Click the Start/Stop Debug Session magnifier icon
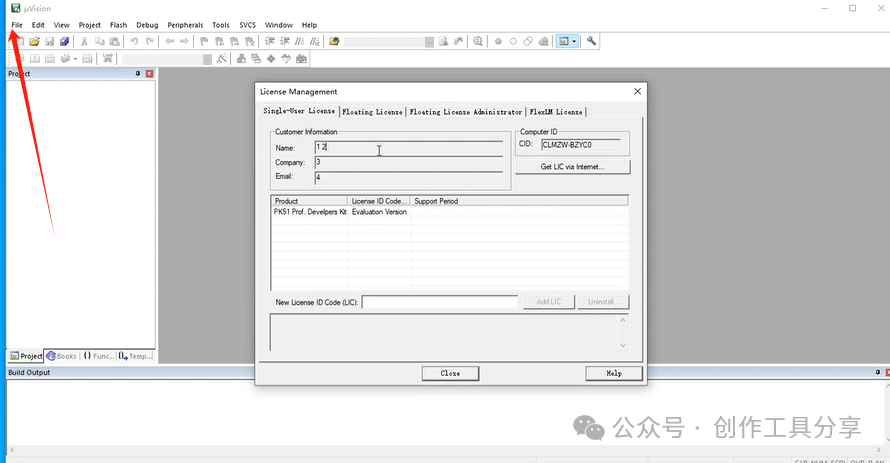The width and height of the screenshot is (890, 463). coord(478,41)
